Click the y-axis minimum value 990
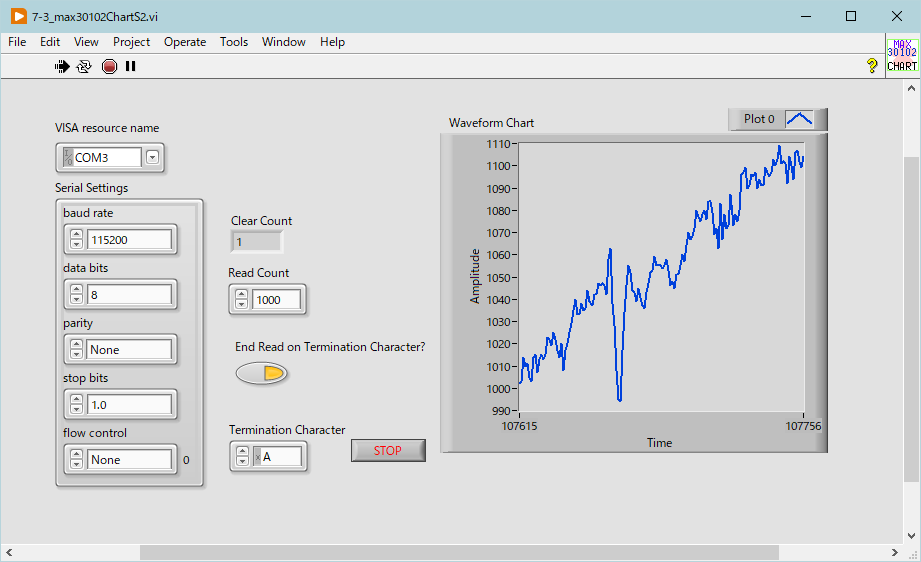 click(x=501, y=411)
